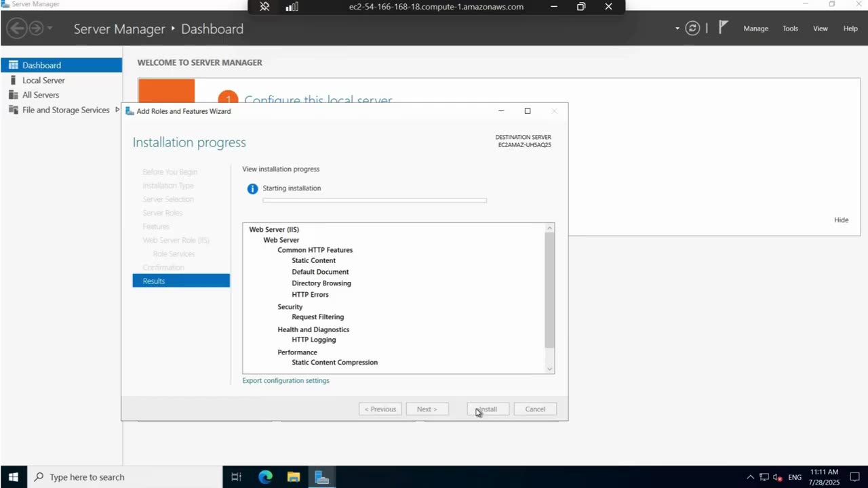Click the Server Manager back arrow
The width and height of the screenshot is (868, 488).
[17, 28]
